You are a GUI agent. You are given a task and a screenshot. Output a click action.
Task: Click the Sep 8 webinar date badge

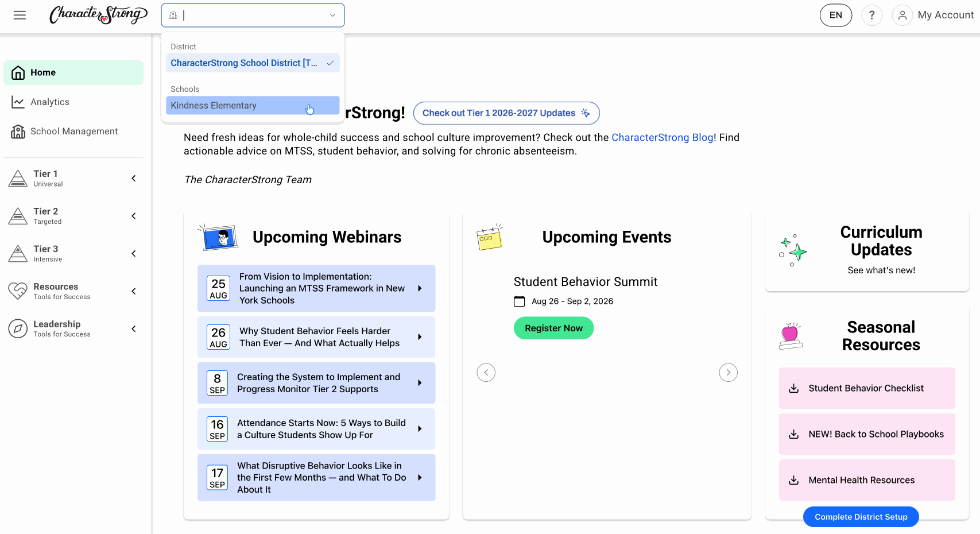point(218,383)
